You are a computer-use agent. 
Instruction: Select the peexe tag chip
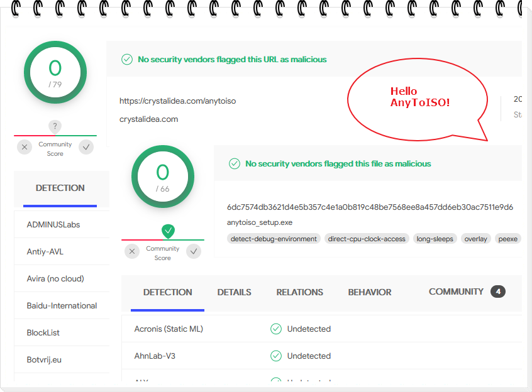(508, 238)
